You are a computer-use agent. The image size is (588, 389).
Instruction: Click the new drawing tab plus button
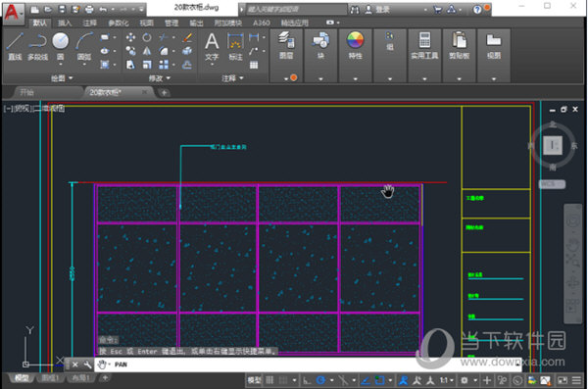[x=165, y=92]
